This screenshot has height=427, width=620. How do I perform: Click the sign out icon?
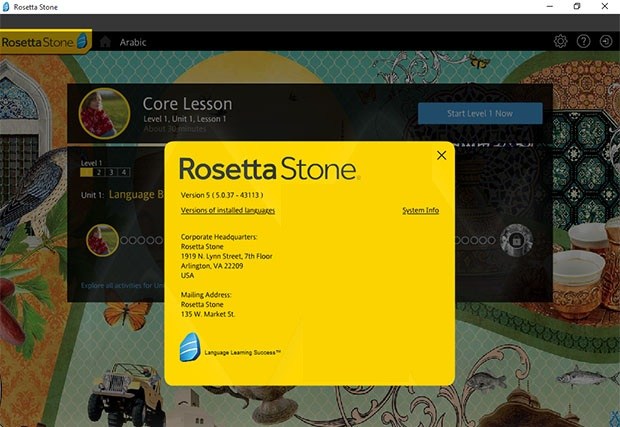click(606, 41)
